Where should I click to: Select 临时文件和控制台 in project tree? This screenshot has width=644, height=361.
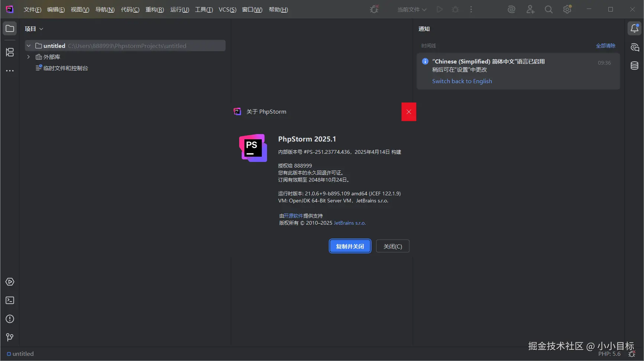62,68
